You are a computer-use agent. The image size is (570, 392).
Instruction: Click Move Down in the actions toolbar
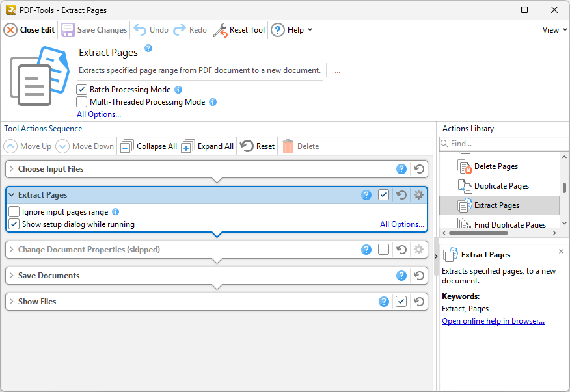pyautogui.click(x=85, y=146)
